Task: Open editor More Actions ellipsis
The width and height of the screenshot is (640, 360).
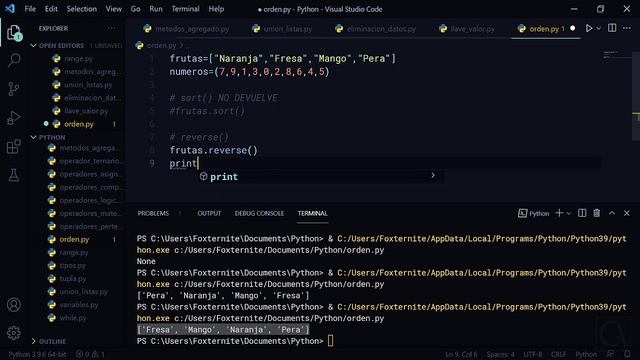Action: click(627, 28)
